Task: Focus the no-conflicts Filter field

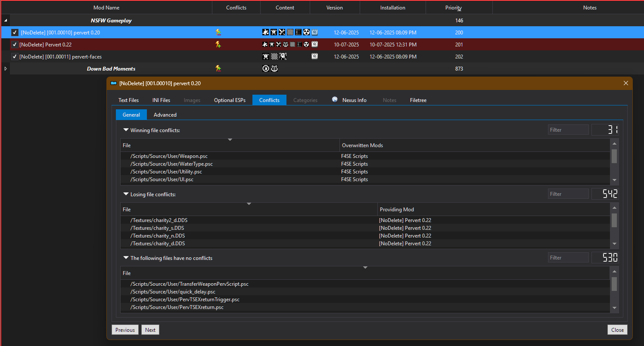Action: click(x=568, y=257)
